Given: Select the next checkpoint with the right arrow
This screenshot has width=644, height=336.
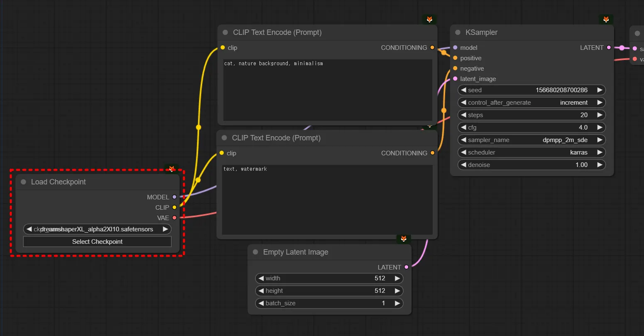Looking at the screenshot, I should coord(165,229).
